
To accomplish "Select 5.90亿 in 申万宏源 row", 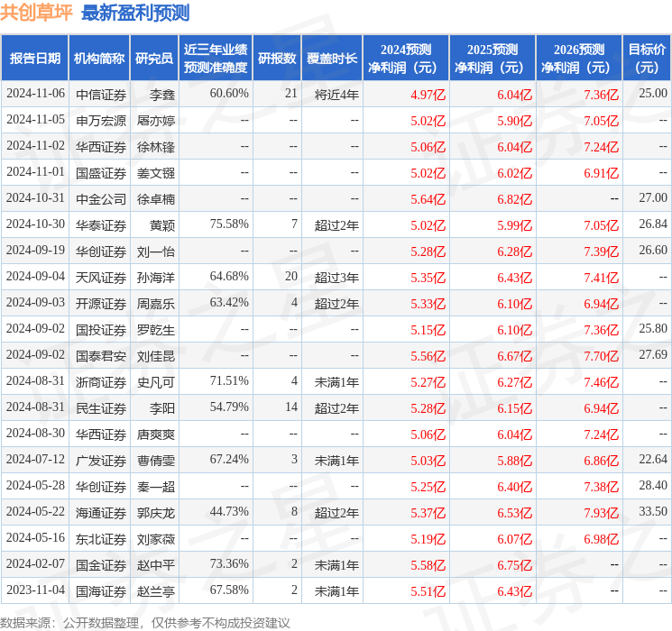I will click(x=515, y=121).
